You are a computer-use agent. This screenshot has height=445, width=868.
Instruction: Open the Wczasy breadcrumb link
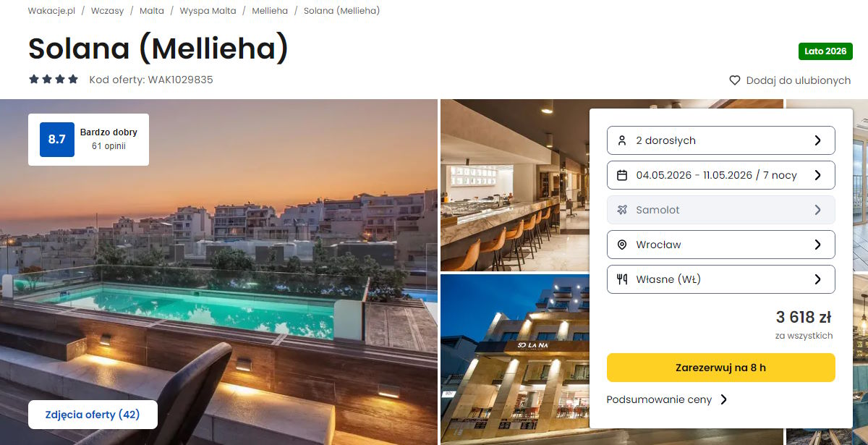point(107,11)
